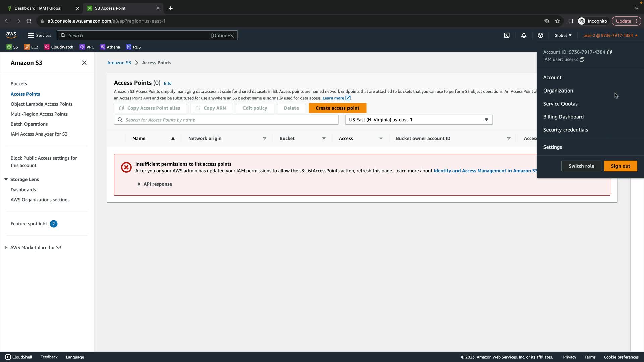Bookmark this page with the star icon
644x362 pixels.
557,21
